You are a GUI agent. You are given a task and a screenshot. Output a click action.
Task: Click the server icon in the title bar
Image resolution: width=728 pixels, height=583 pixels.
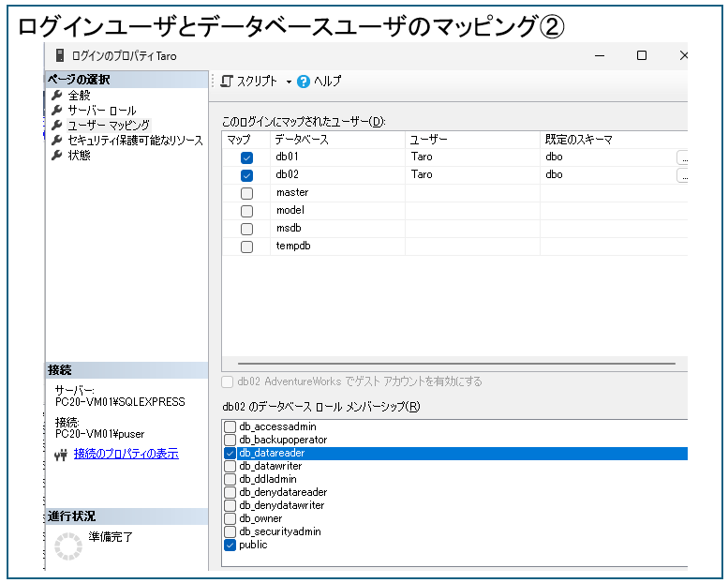pos(60,55)
